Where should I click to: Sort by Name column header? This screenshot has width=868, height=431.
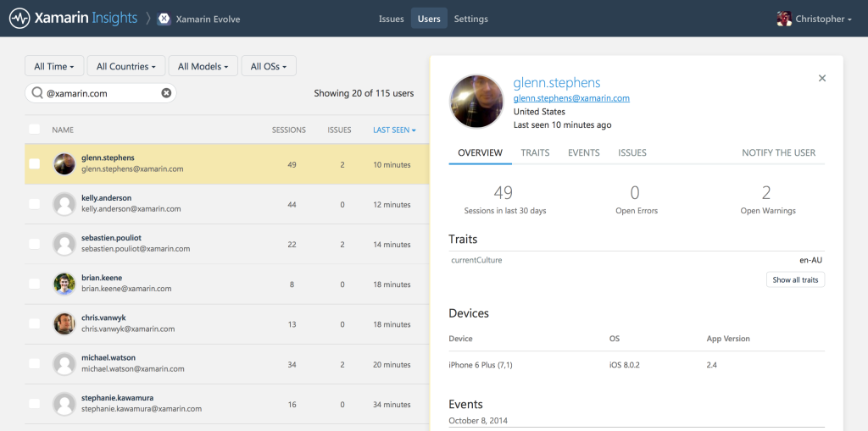(63, 130)
